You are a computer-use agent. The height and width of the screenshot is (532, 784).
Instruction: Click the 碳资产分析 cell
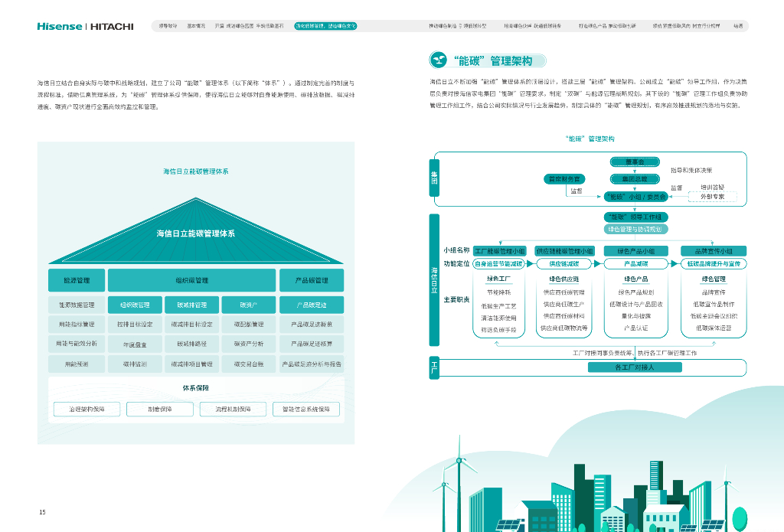249,344
